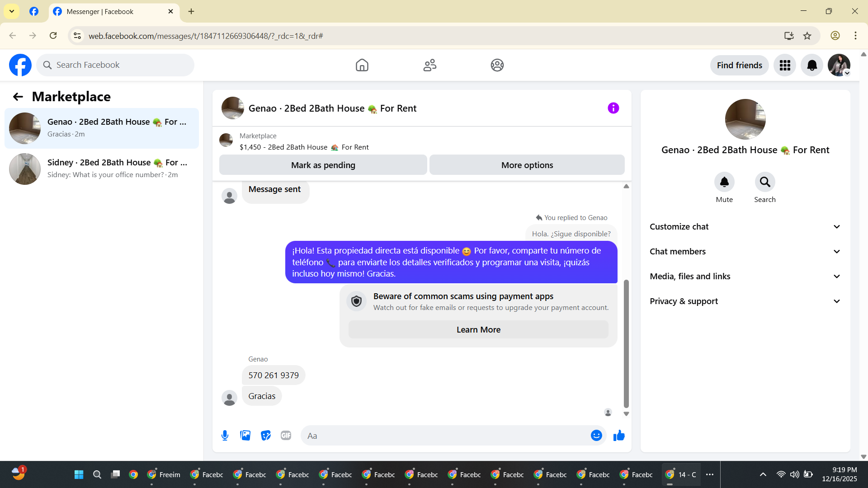Open taskbar overflow three-dots menu
Image resolution: width=868 pixels, height=488 pixels.
point(710,474)
